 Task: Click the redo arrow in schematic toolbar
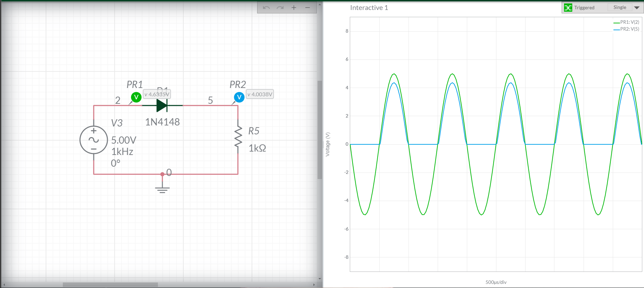280,8
